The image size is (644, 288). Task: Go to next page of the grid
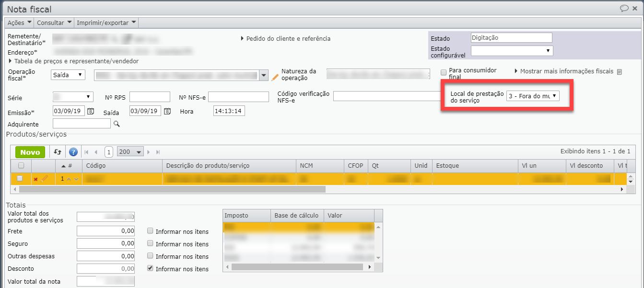[x=149, y=152]
